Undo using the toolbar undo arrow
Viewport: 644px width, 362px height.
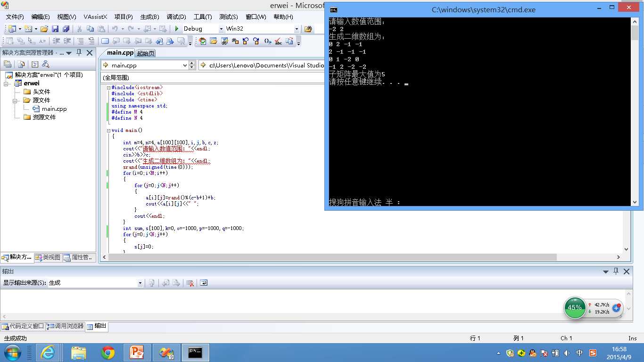point(115,29)
